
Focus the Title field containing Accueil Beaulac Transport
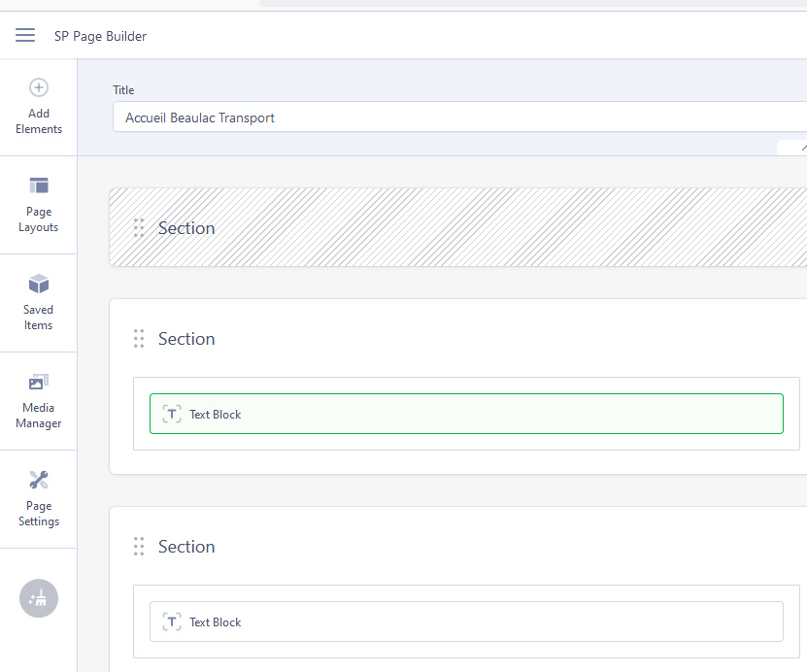click(456, 118)
